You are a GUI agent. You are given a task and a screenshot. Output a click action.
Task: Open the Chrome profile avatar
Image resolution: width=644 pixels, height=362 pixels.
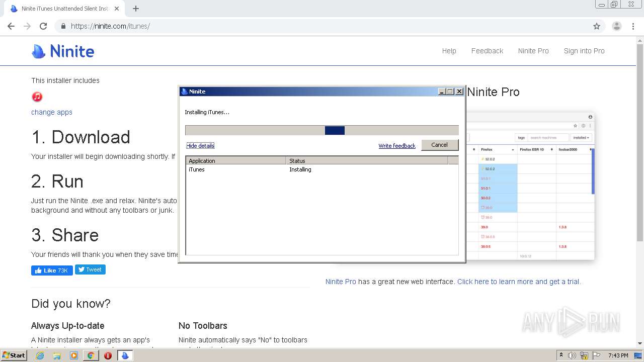click(616, 26)
